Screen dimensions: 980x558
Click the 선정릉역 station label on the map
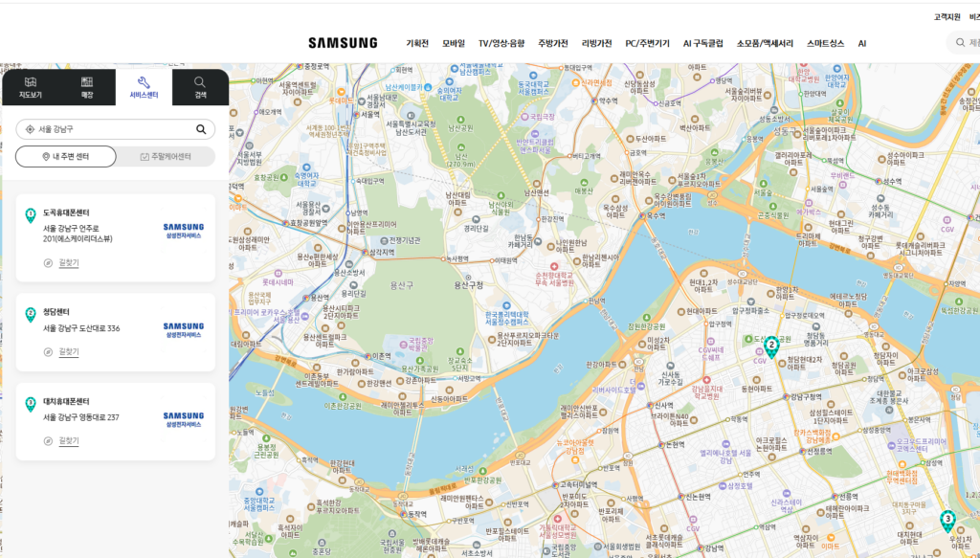click(x=819, y=451)
